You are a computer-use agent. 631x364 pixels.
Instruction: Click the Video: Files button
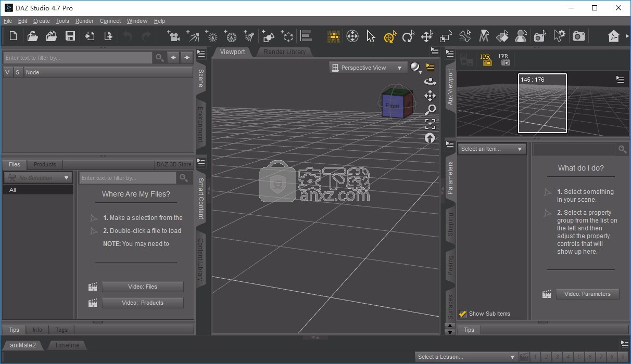point(143,287)
